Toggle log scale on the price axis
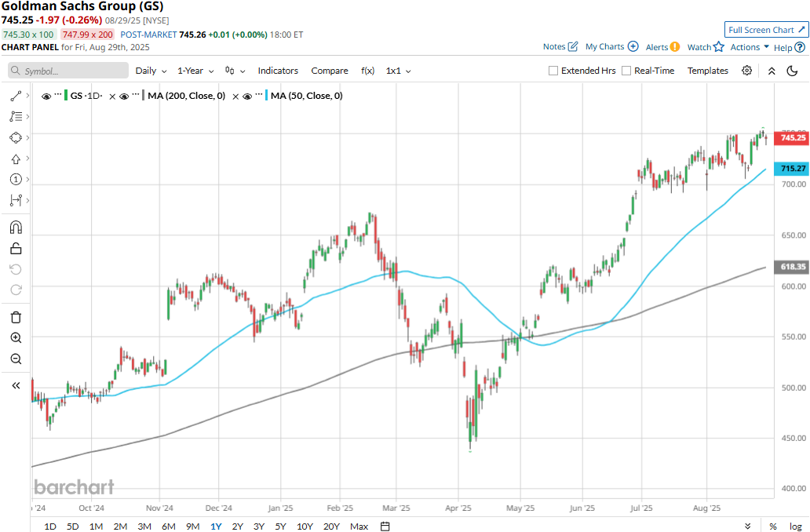Image resolution: width=810 pixels, height=532 pixels. point(796,527)
